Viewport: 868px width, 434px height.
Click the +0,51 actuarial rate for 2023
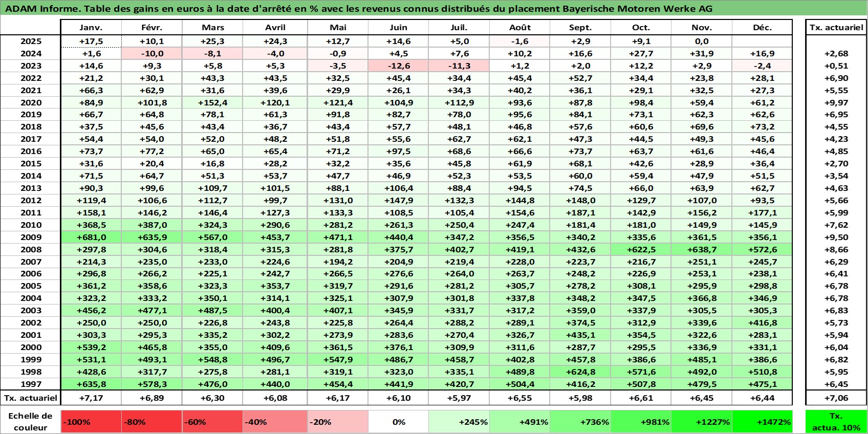836,66
